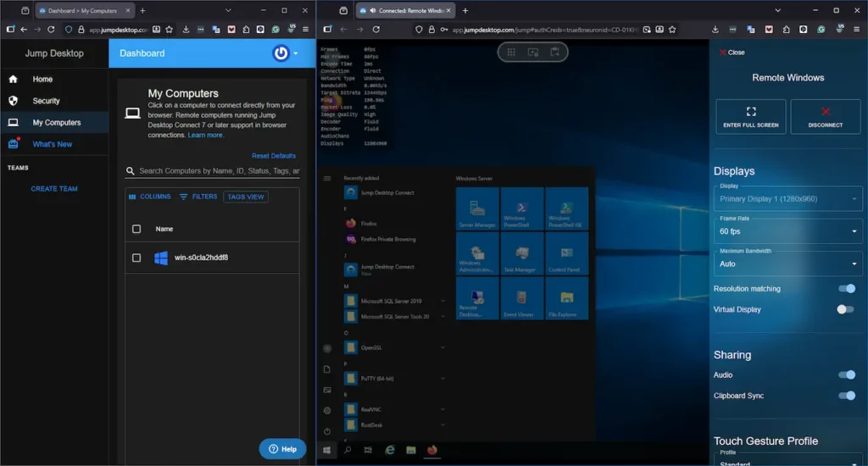Toggle Clipboard Sync switch
The width and height of the screenshot is (868, 466).
click(x=847, y=395)
